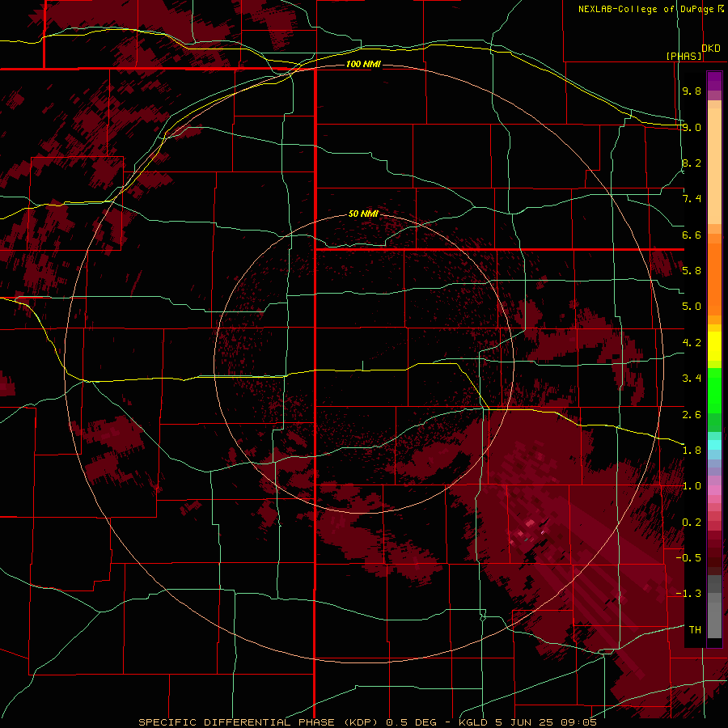Screen dimensions: 728x728
Task: Click the 1.0 scale value
Action: coord(692,486)
